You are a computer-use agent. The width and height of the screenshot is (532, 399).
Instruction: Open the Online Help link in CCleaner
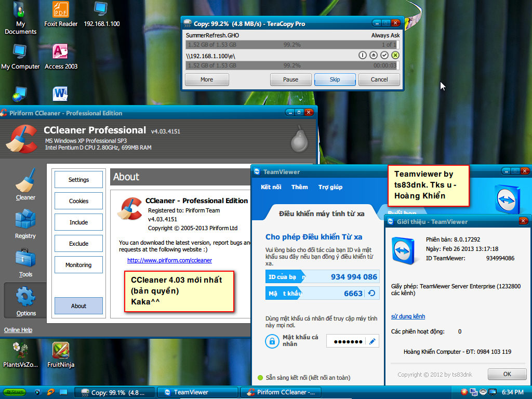point(18,330)
